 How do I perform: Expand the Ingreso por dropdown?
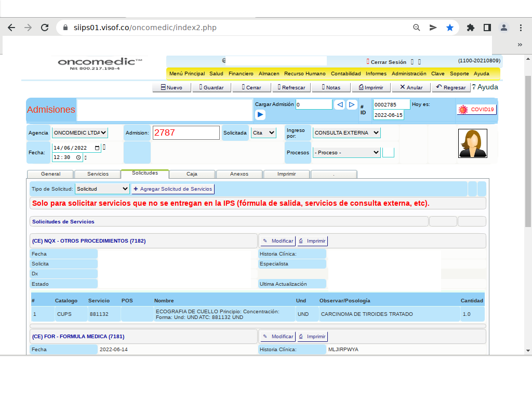point(347,133)
